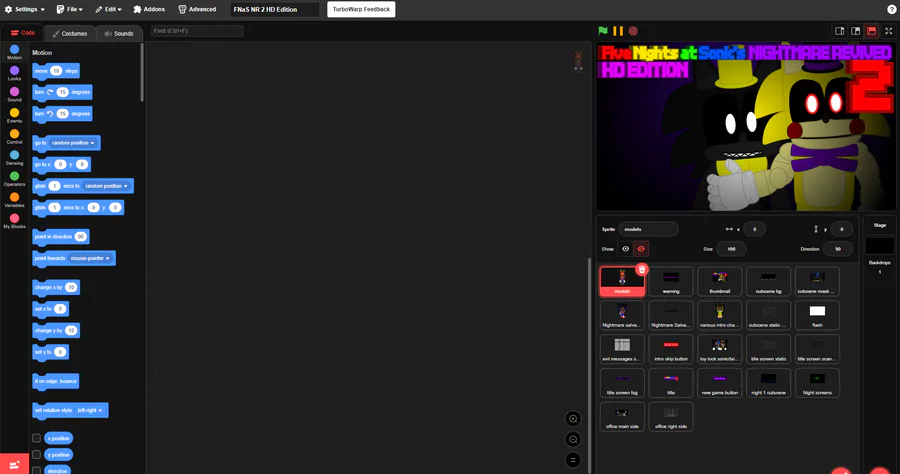This screenshot has width=900, height=474.
Task: Switch to the Sounds tab
Action: pos(119,33)
